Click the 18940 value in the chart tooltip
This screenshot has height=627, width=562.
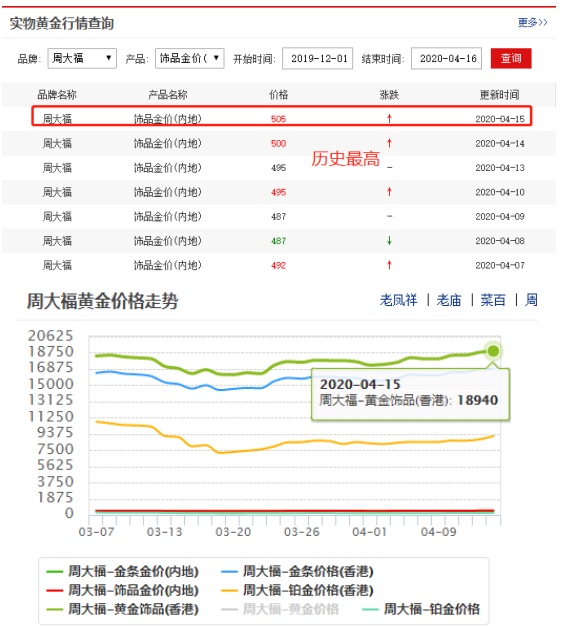[x=478, y=400]
